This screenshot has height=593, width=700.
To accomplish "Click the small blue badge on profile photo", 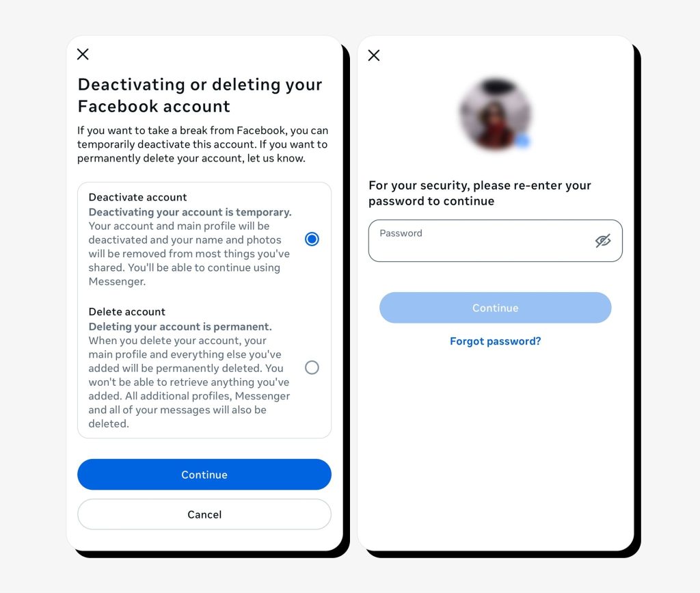I will tap(522, 141).
